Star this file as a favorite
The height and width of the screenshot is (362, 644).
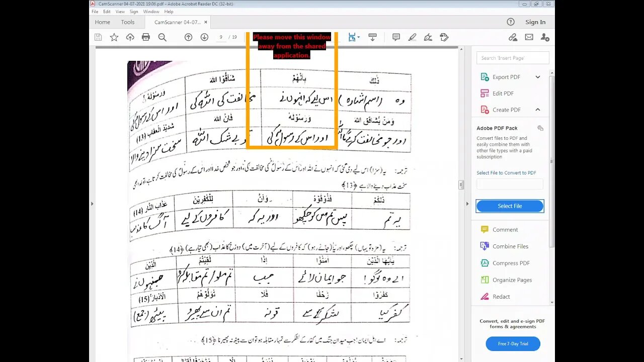114,37
